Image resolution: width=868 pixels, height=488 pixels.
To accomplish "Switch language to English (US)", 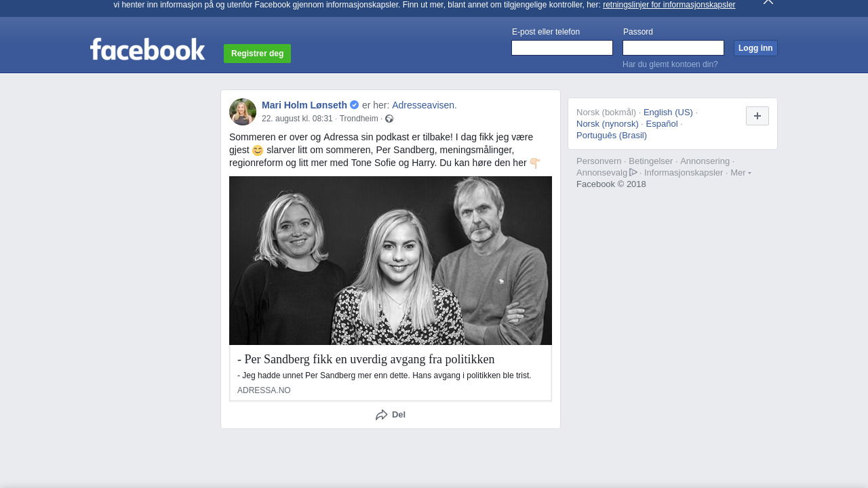I will click(x=667, y=113).
